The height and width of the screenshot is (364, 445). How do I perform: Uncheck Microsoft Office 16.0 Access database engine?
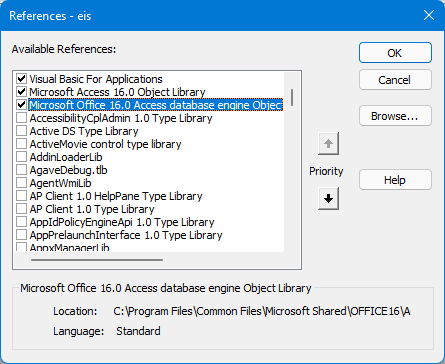pyautogui.click(x=22, y=105)
